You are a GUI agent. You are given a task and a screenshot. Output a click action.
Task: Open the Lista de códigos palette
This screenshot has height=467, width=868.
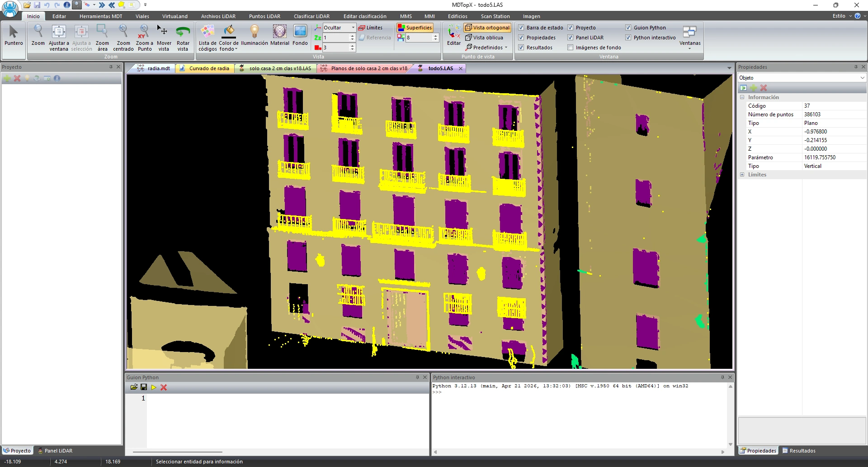point(208,38)
